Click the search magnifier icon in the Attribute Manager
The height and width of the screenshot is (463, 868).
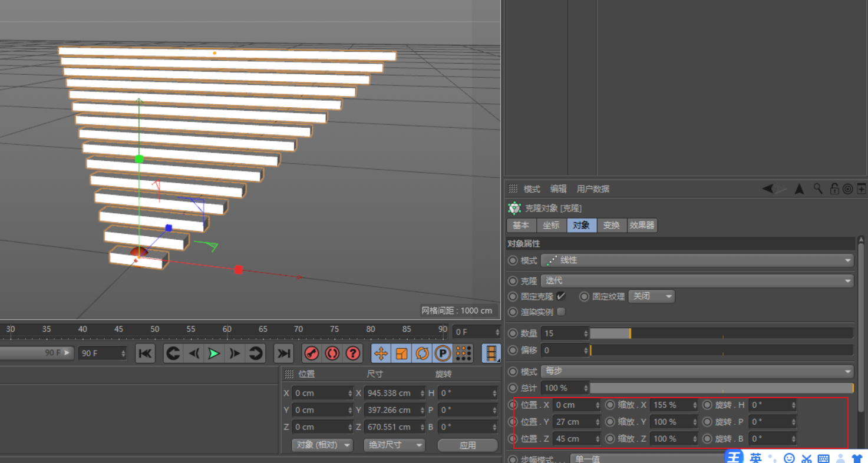click(818, 188)
